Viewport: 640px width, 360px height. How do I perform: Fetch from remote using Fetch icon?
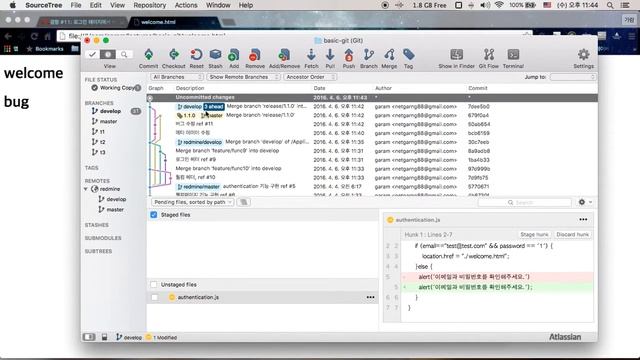[311, 55]
